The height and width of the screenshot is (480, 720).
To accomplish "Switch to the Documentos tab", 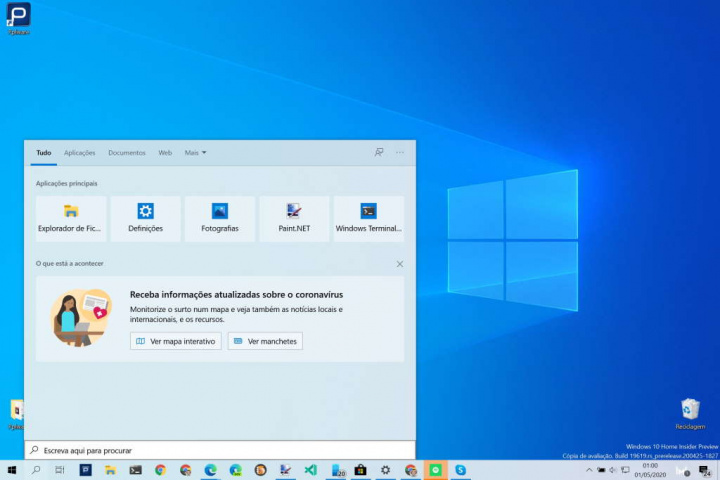I will point(127,153).
